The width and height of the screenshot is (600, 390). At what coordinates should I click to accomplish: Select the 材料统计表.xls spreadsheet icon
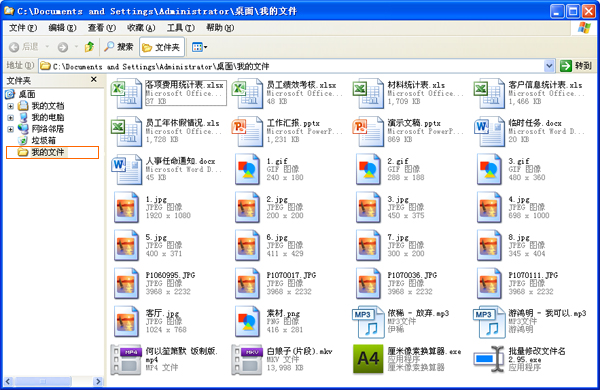point(368,93)
